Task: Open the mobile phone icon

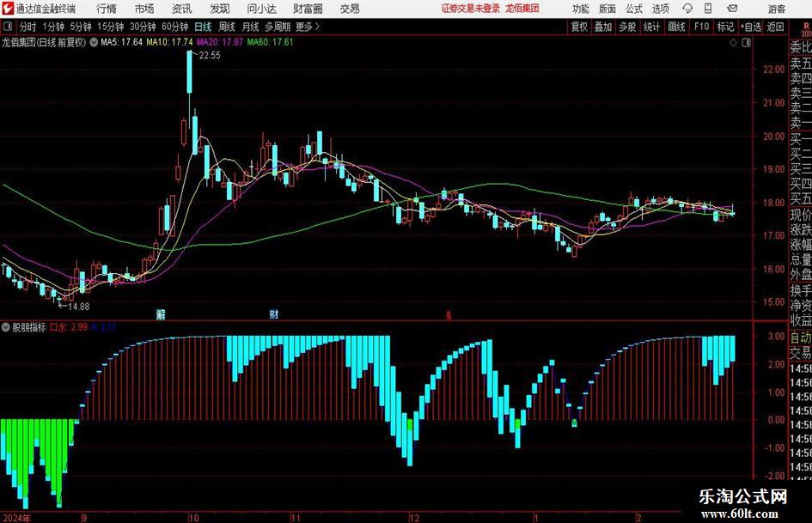Action: tap(708, 9)
